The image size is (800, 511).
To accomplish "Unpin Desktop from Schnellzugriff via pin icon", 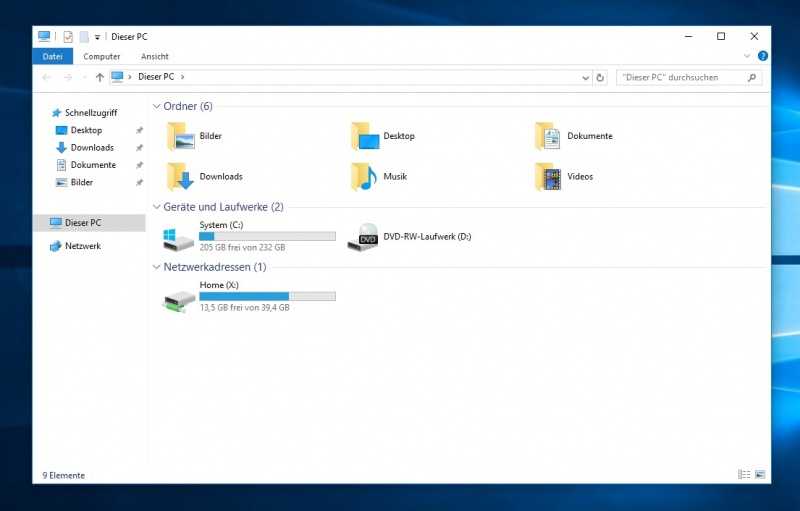I will pyautogui.click(x=139, y=131).
